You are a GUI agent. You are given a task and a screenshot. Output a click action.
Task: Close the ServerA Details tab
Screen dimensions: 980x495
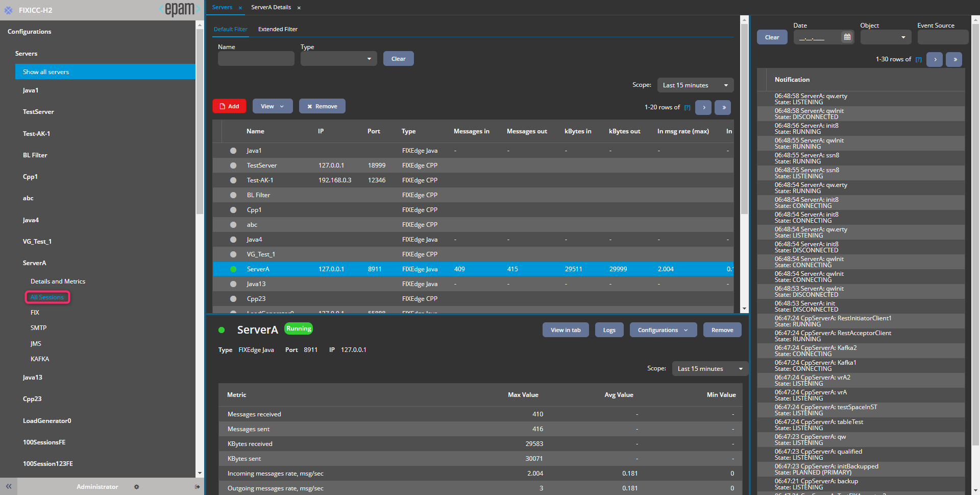299,8
